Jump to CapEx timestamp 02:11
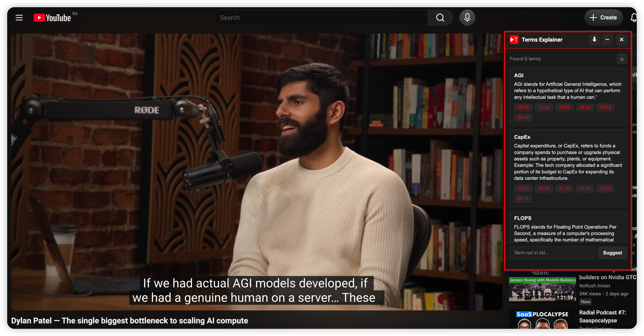Image resolution: width=644 pixels, height=336 pixels. click(523, 199)
